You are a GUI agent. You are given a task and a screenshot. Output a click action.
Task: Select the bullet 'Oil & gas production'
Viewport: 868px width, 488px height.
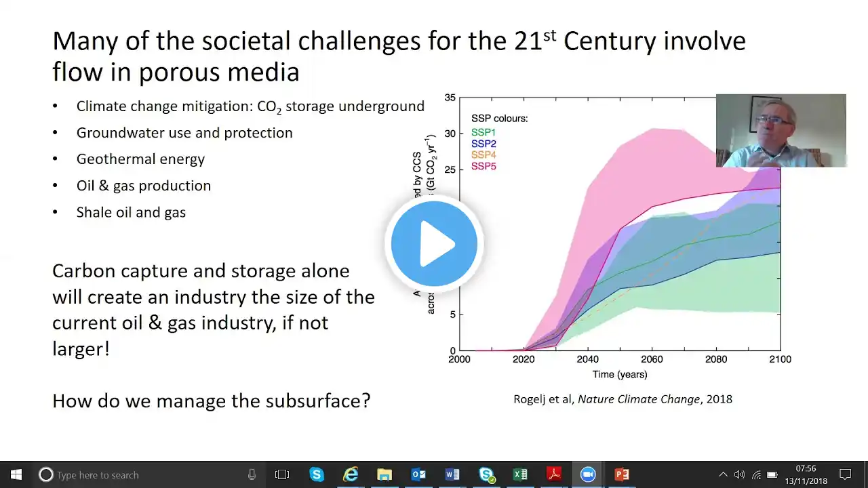(144, 186)
